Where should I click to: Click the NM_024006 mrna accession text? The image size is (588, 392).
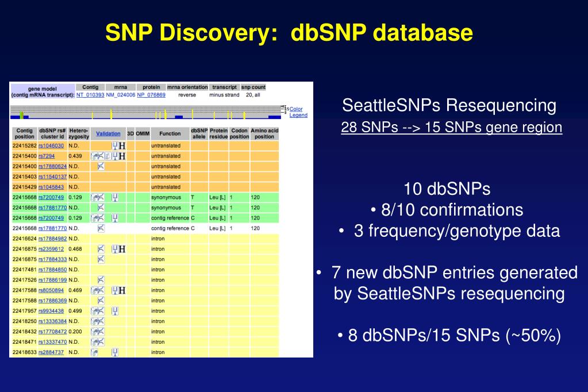(120, 95)
